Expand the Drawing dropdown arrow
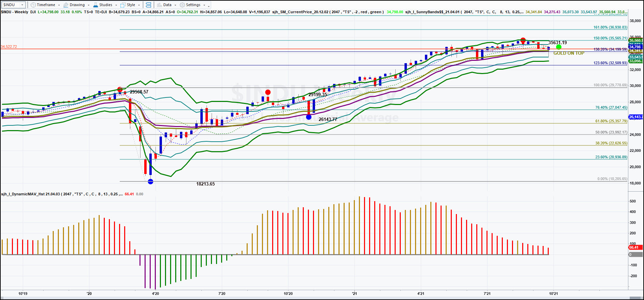644x300 pixels. 88,5
